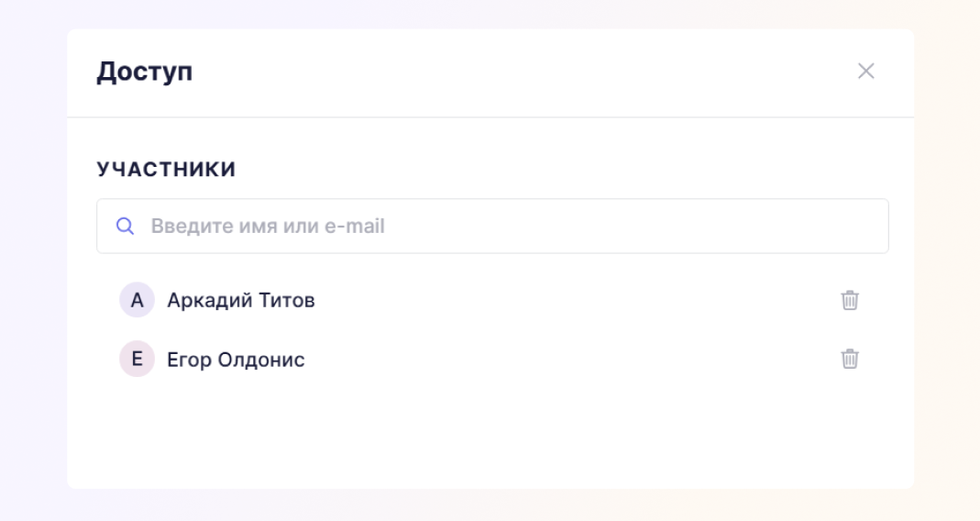Image resolution: width=980 pixels, height=521 pixels.
Task: Select the round E avatar
Action: click(x=137, y=359)
